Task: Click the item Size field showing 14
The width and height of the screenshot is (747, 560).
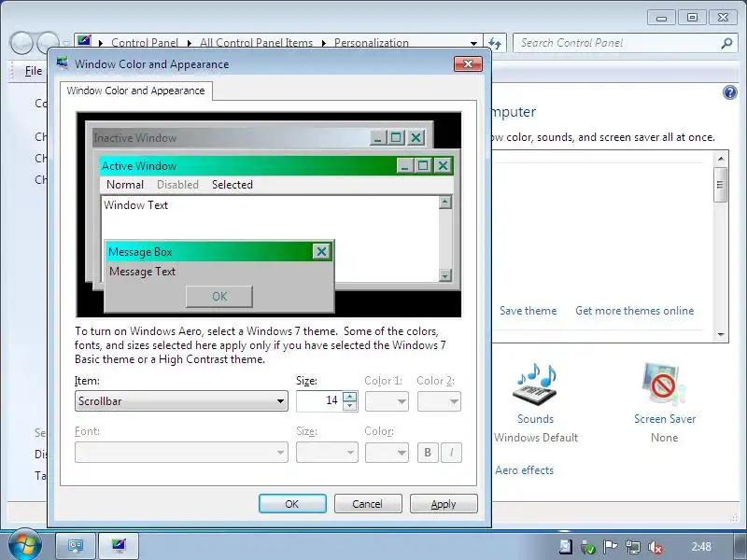Action: tap(319, 401)
